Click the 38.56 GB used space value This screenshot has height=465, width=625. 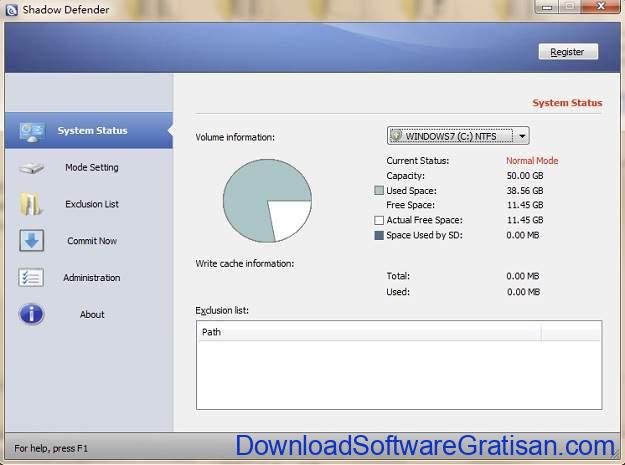click(525, 190)
